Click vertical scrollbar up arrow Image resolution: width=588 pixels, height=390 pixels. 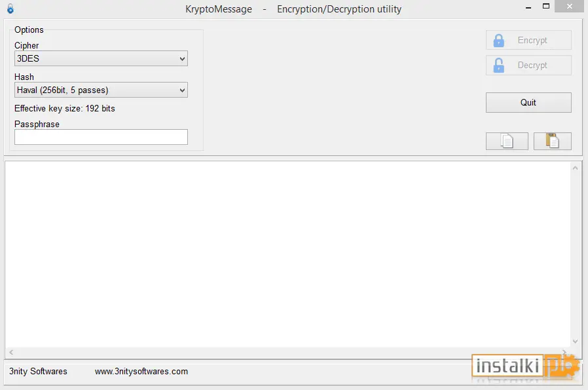click(x=576, y=168)
